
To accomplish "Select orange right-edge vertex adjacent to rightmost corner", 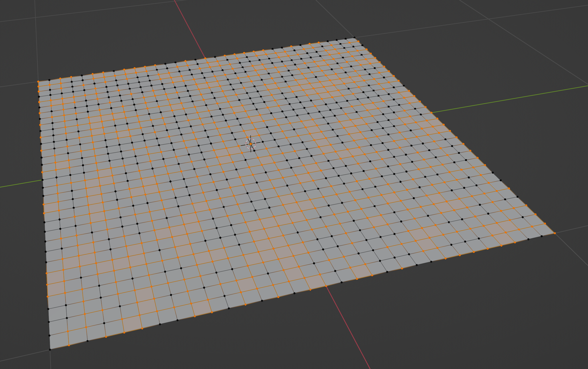I will click(545, 224).
